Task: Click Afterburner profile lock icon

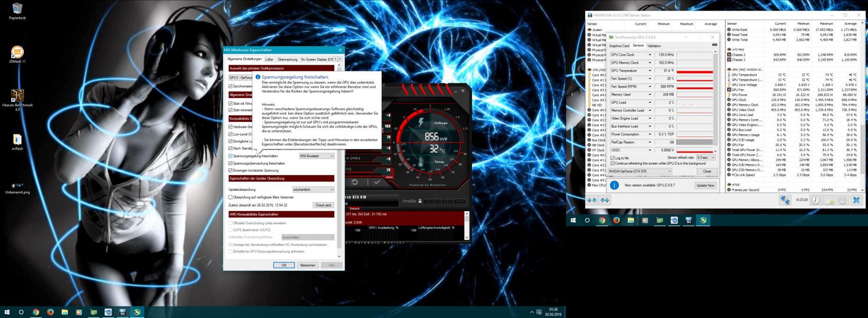Action: (420, 201)
